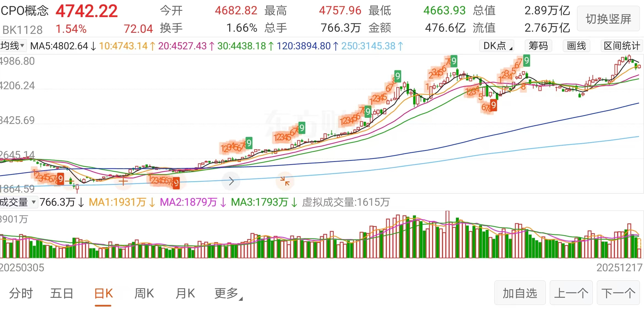Click the plus crosshair marker on chart
The width and height of the screenshot is (644, 309).
click(x=123, y=181)
